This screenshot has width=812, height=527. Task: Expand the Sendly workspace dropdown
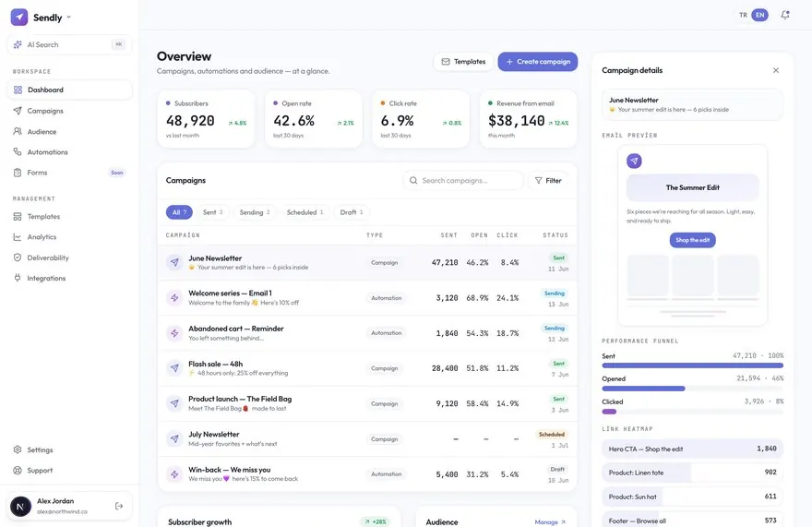click(x=69, y=18)
